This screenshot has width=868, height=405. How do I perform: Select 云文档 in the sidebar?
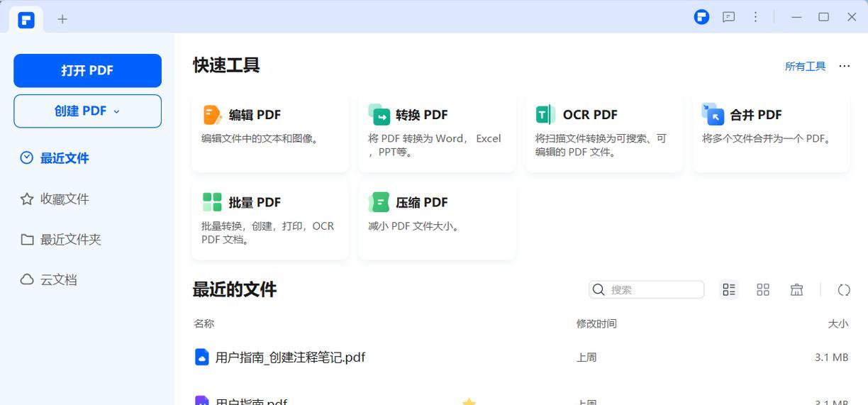[x=58, y=279]
